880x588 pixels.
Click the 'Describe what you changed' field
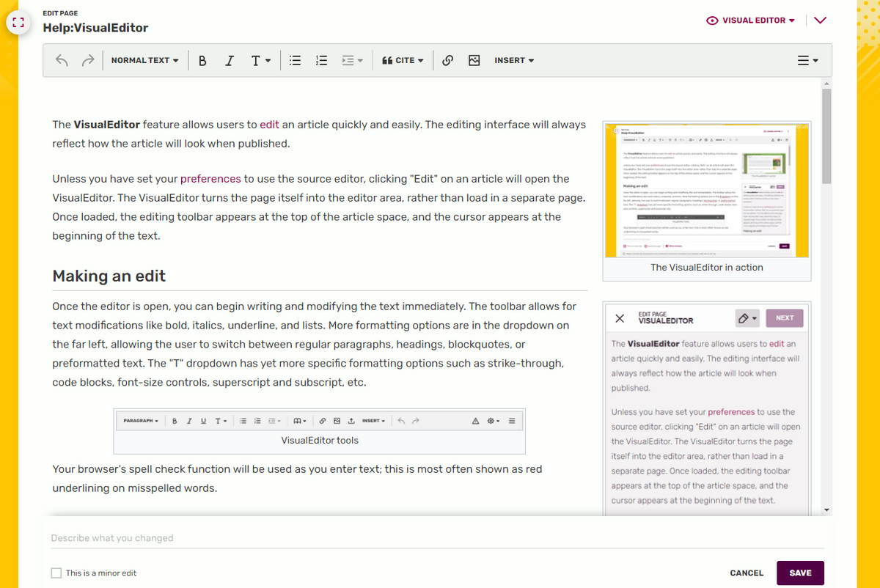click(220, 537)
